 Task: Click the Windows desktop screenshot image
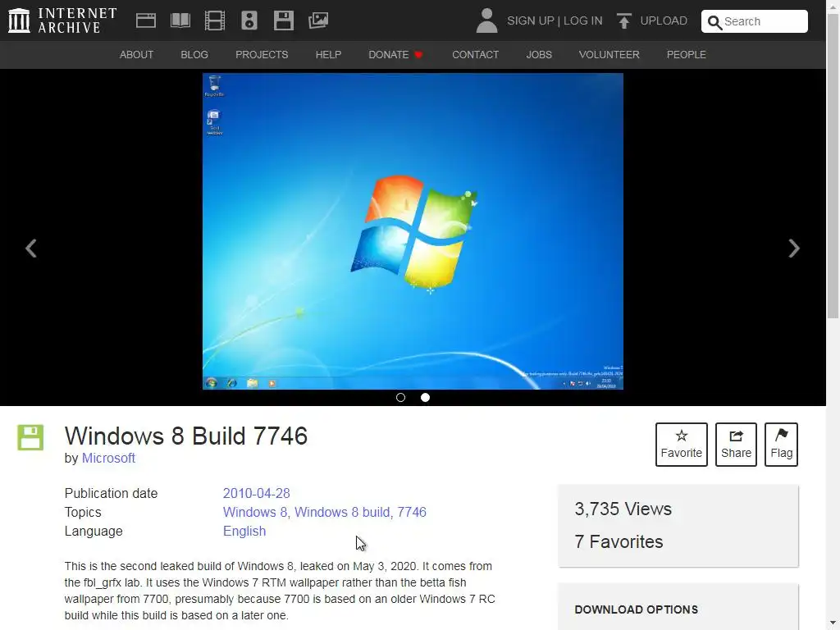click(x=413, y=231)
